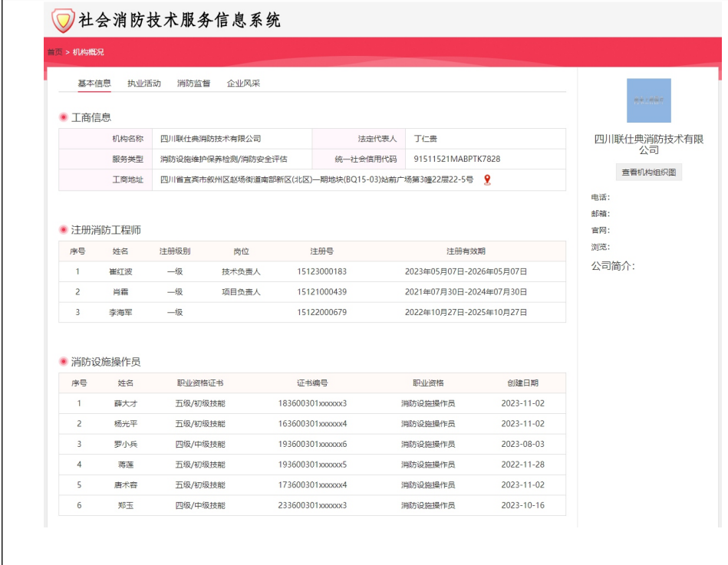Select credit code 91511521MABPTK7828
The height and width of the screenshot is (565, 728).
tap(457, 159)
